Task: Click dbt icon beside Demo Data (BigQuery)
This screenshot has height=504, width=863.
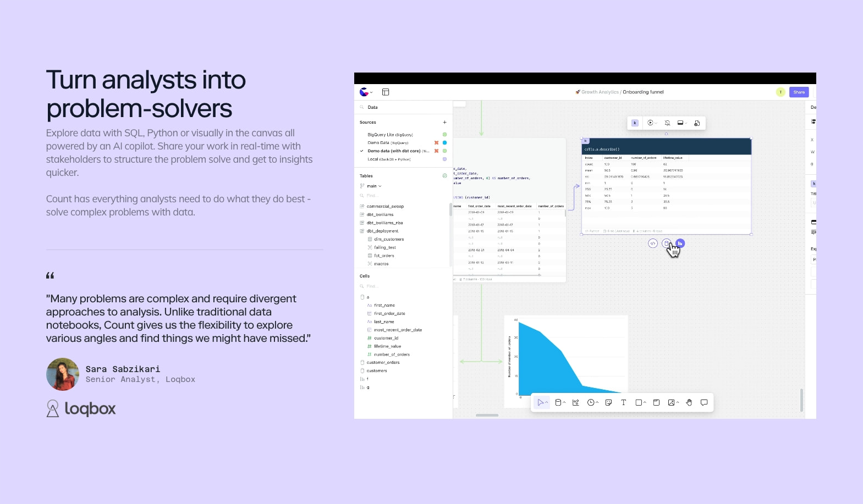Action: tap(437, 143)
